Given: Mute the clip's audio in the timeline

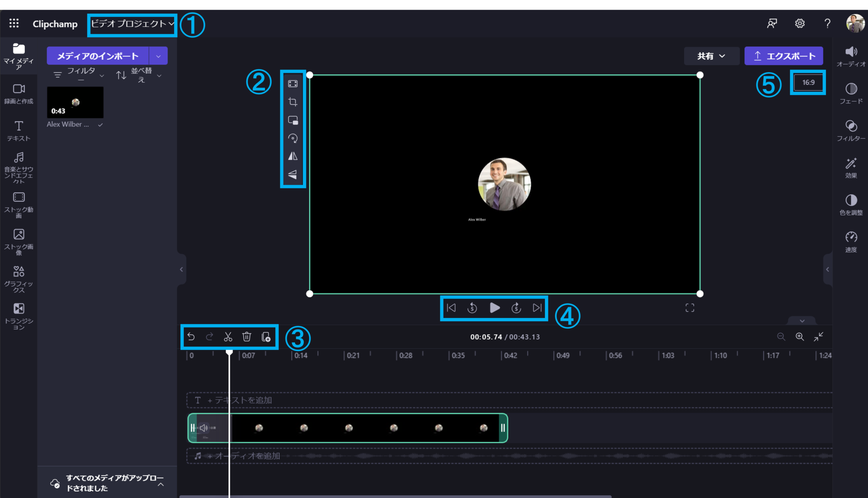Looking at the screenshot, I should coord(204,428).
